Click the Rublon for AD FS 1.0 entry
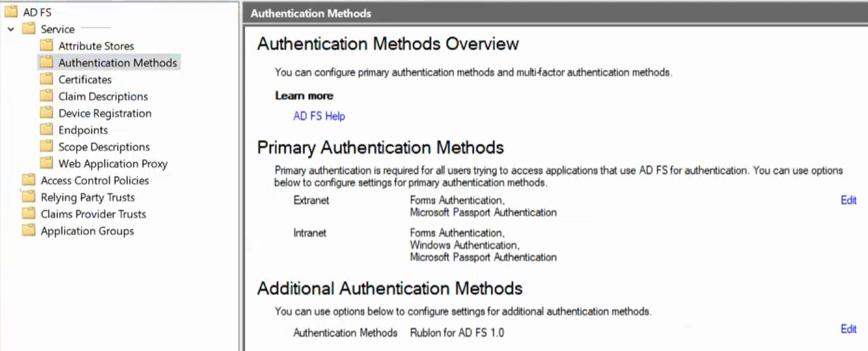 coord(457,333)
